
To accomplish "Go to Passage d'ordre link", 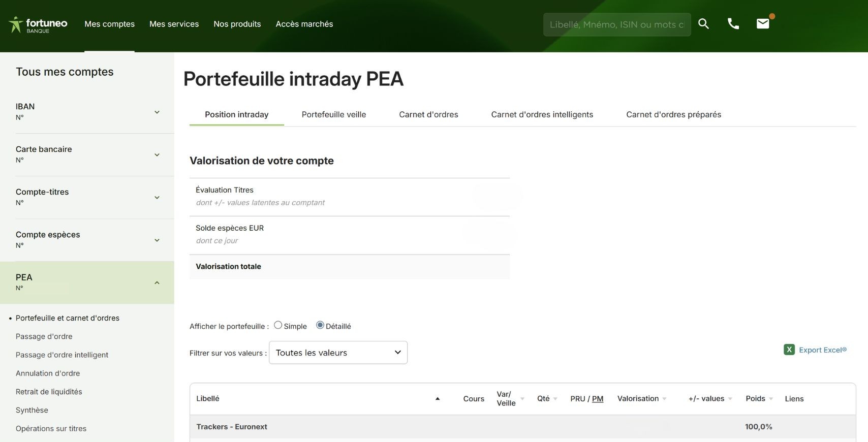I will (x=44, y=336).
